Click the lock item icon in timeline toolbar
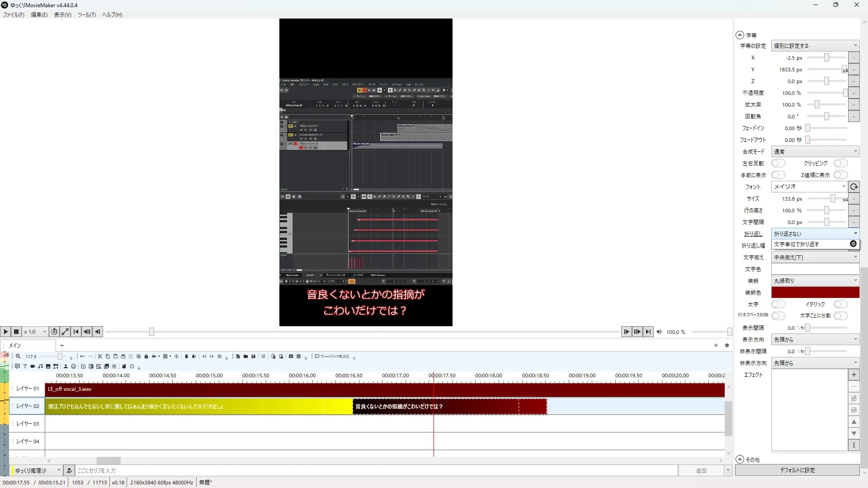The image size is (868, 488). (146, 357)
